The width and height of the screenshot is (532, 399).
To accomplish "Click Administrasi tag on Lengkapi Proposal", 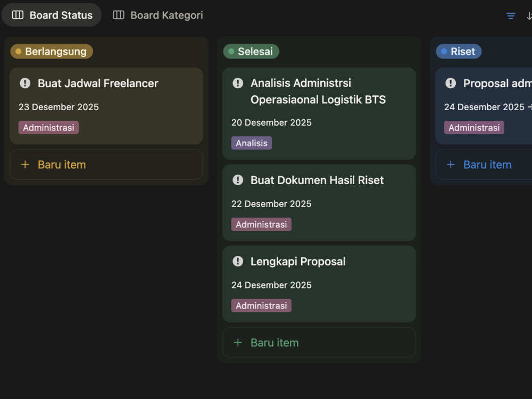I will [261, 306].
